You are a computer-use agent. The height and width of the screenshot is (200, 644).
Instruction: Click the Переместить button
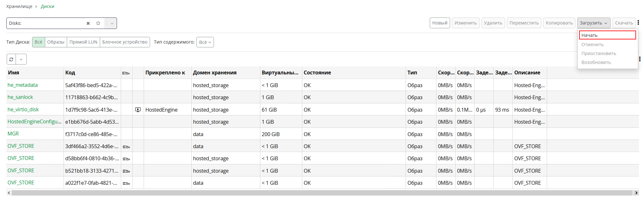point(524,23)
